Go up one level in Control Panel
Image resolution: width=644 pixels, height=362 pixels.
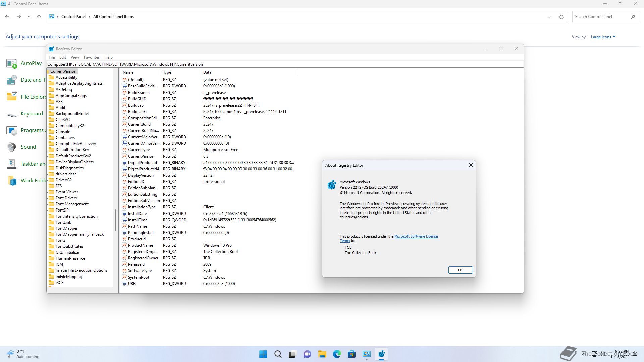click(39, 17)
